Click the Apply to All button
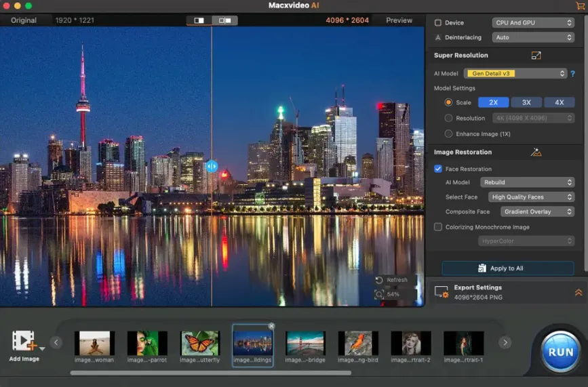 (508, 268)
